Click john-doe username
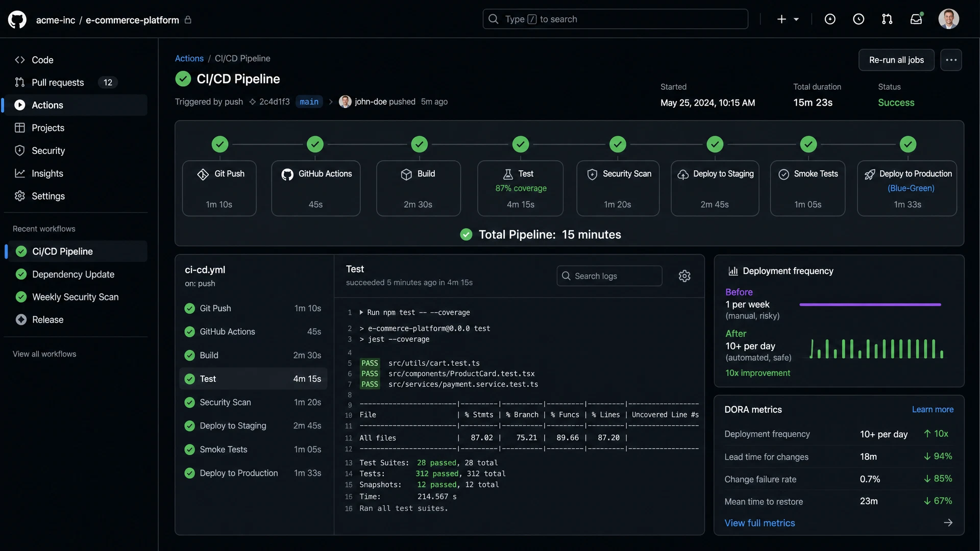980x551 pixels. [371, 102]
